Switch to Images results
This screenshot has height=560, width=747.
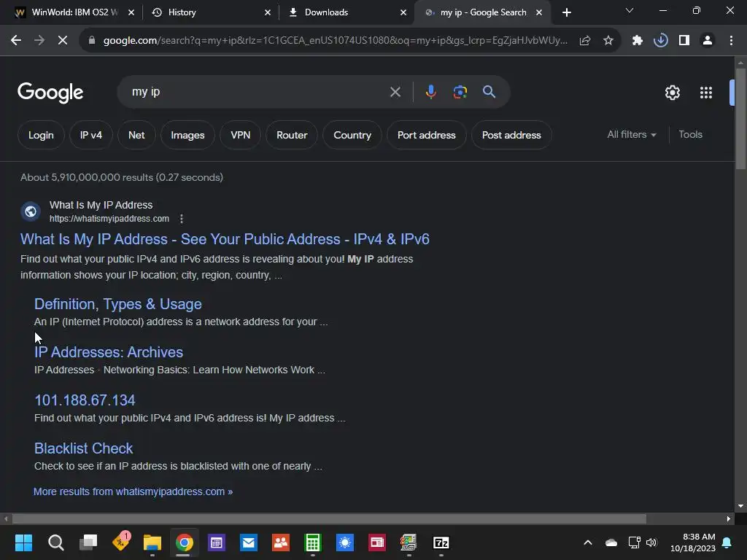187,135
